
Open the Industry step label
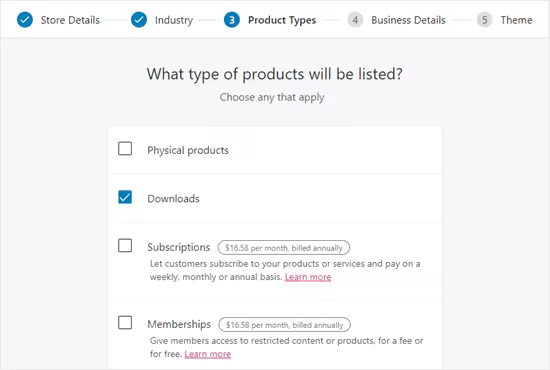point(174,20)
